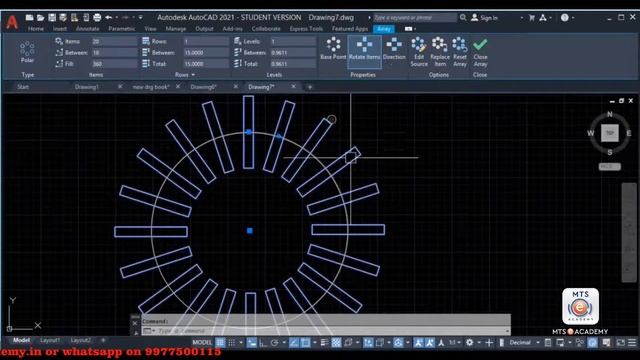Viewport: 640px width, 360px height.
Task: Close the Drawing7 file tab
Action: (293, 87)
